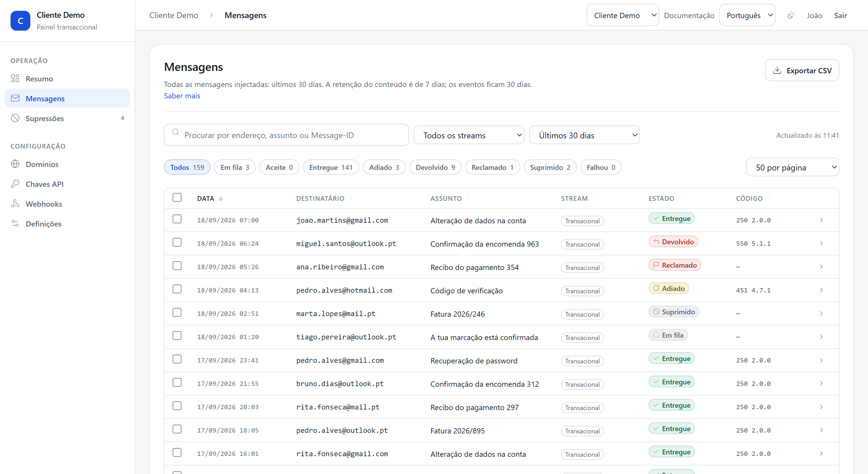
Task: Focus the search by address input field
Action: pyautogui.click(x=286, y=135)
